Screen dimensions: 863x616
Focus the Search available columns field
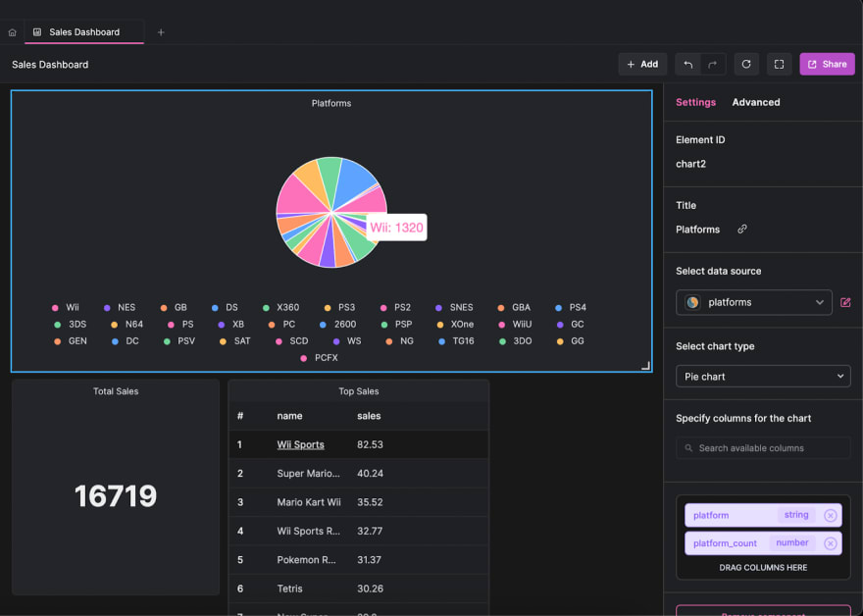click(763, 448)
